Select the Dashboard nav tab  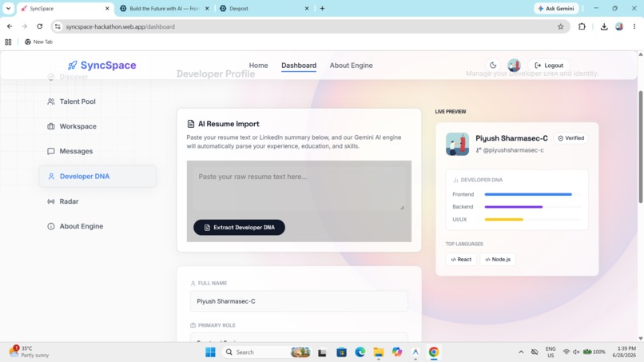point(299,66)
